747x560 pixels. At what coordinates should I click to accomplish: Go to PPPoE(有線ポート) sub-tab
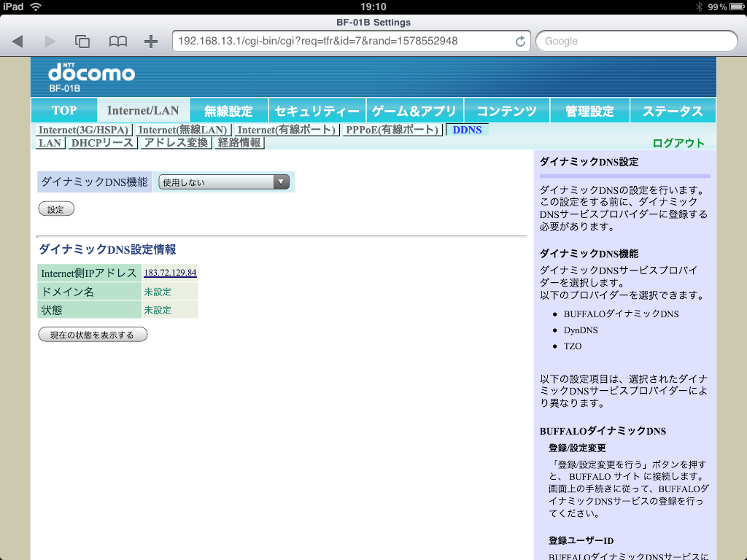pyautogui.click(x=392, y=130)
